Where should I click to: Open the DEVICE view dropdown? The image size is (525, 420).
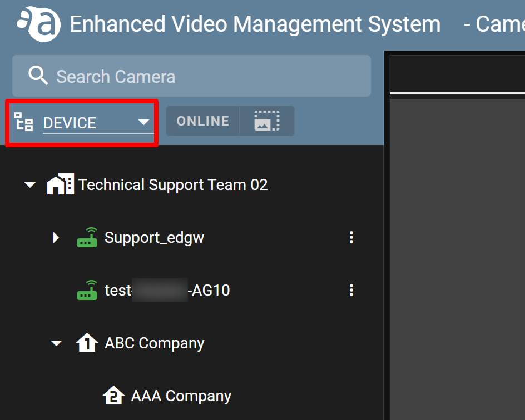(x=98, y=123)
